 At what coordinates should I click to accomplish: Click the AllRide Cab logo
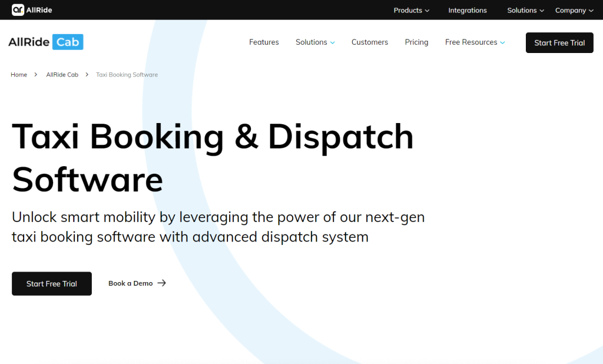coord(46,42)
